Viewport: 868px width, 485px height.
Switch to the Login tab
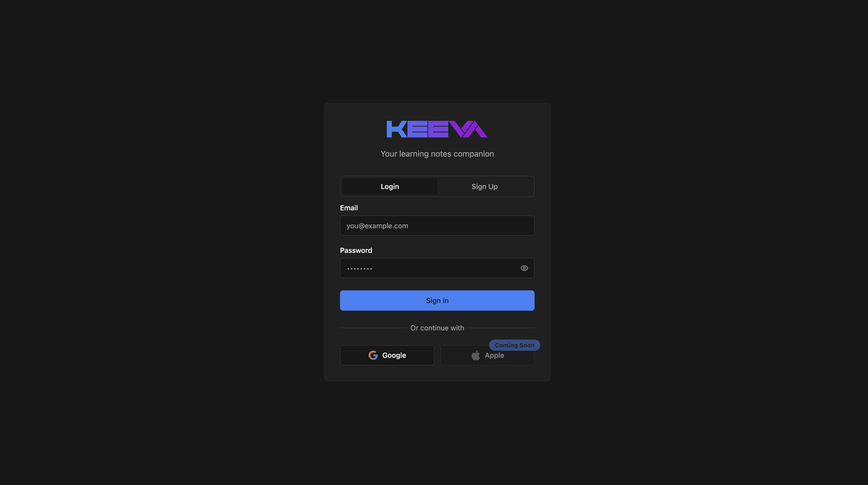tap(390, 186)
